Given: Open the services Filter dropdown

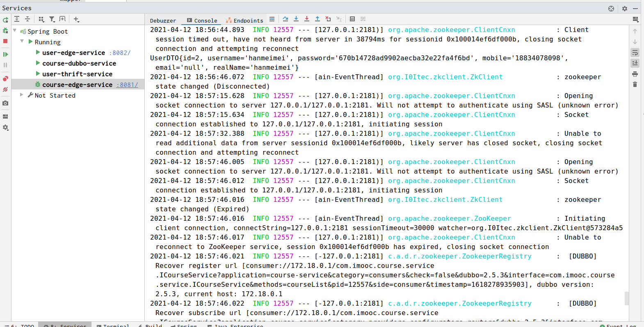Looking at the screenshot, I should 52,19.
